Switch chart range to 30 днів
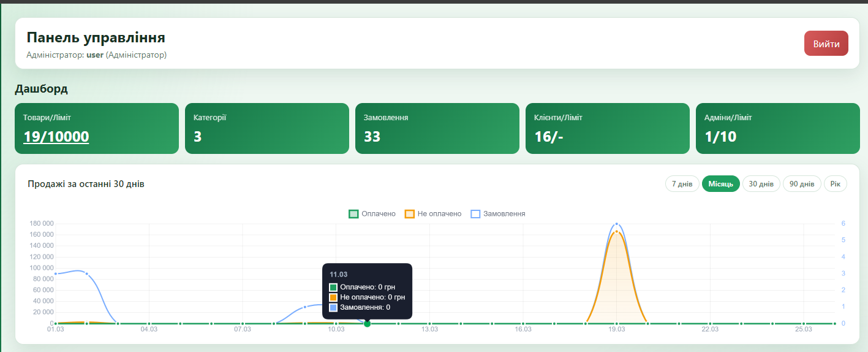This screenshot has height=352, width=868. pos(761,184)
